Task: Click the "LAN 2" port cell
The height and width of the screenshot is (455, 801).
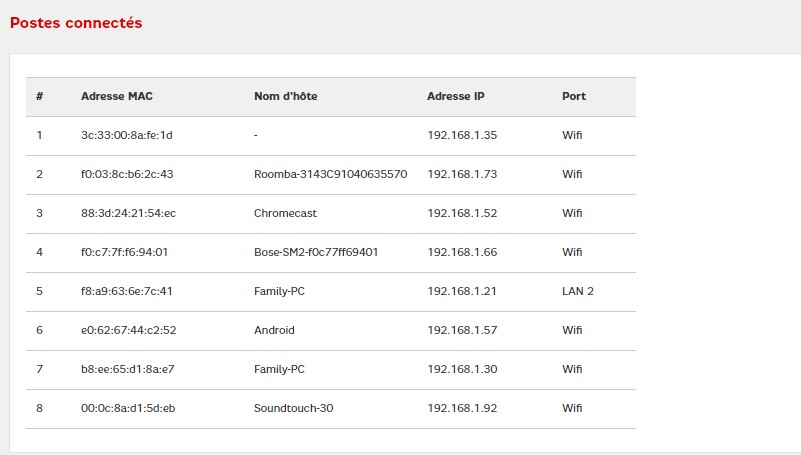Action: (578, 291)
